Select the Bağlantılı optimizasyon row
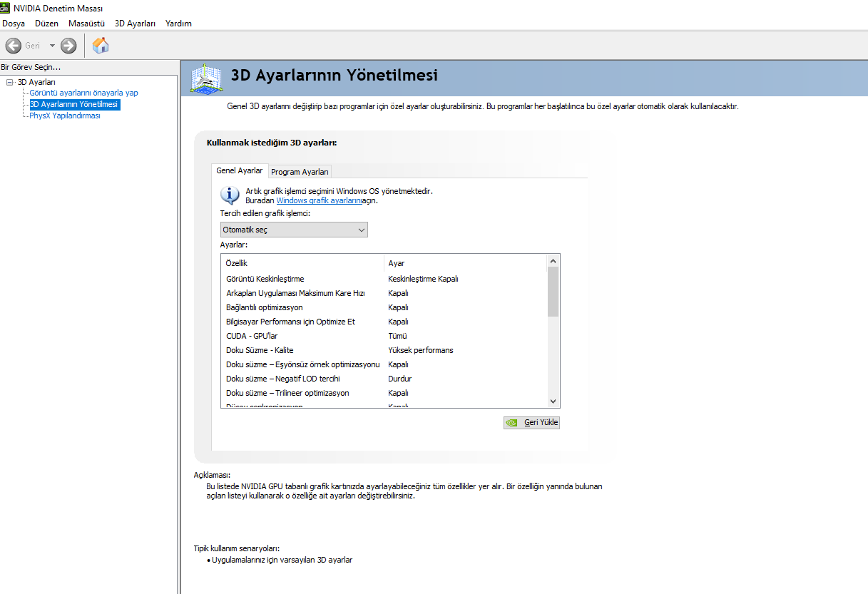The image size is (868, 594). pos(384,307)
